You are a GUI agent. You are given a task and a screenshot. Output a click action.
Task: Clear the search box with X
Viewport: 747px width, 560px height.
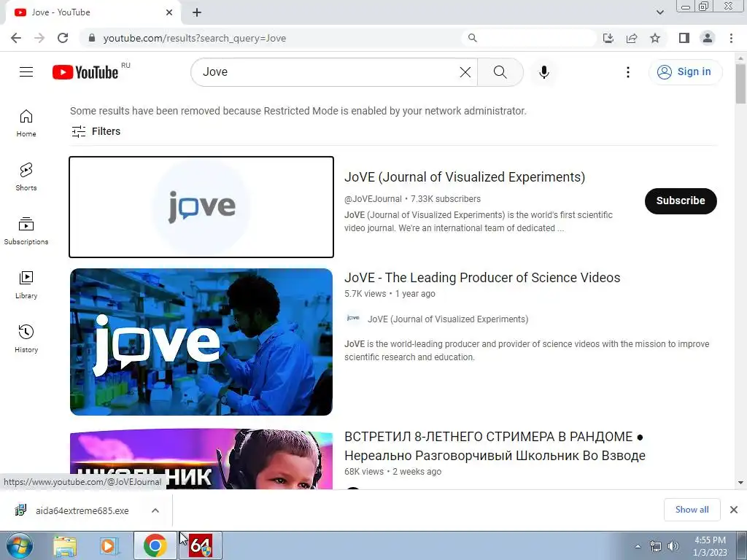465,72
